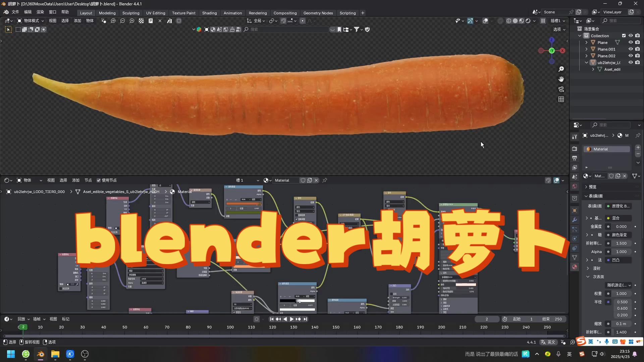Switch perspective/orthographic grid icon

tap(561, 99)
